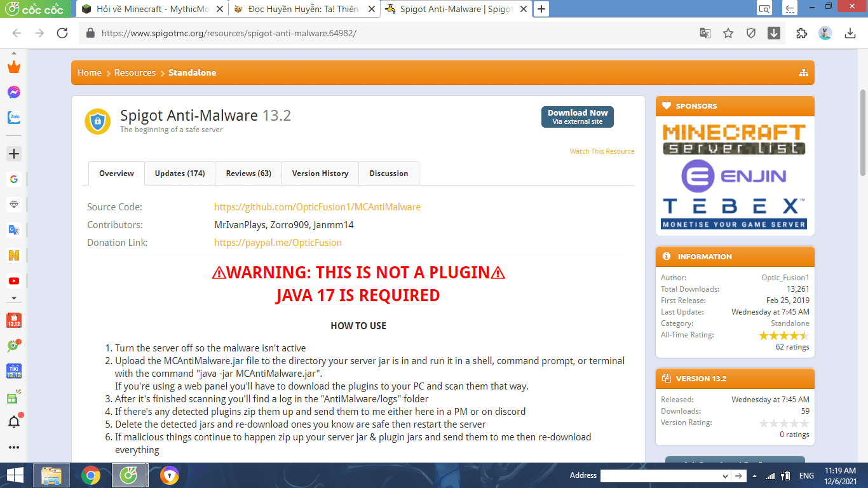868x488 pixels.
Task: Click the sitemap icon in the breadcrumb bar
Action: click(x=804, y=72)
